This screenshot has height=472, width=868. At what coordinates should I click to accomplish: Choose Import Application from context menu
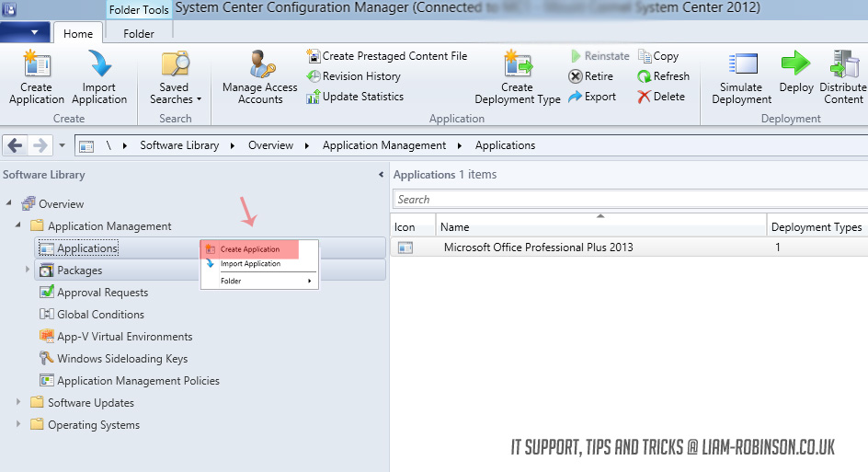point(259,264)
